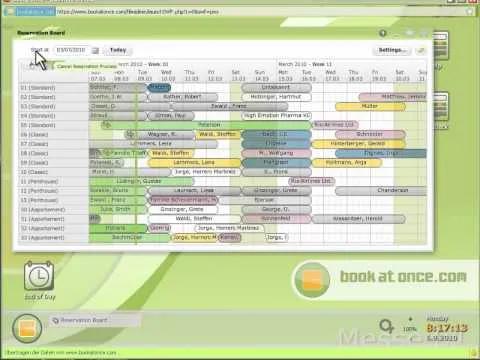
Task: Click the clock showing 8:17:13
Action: point(447,329)
